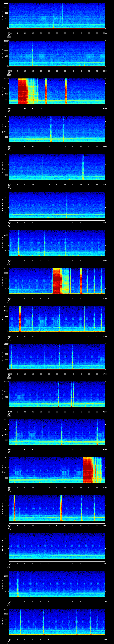Open the spectrogram panel starting at 0:47:00
The image size is (114, 644).
57,394
